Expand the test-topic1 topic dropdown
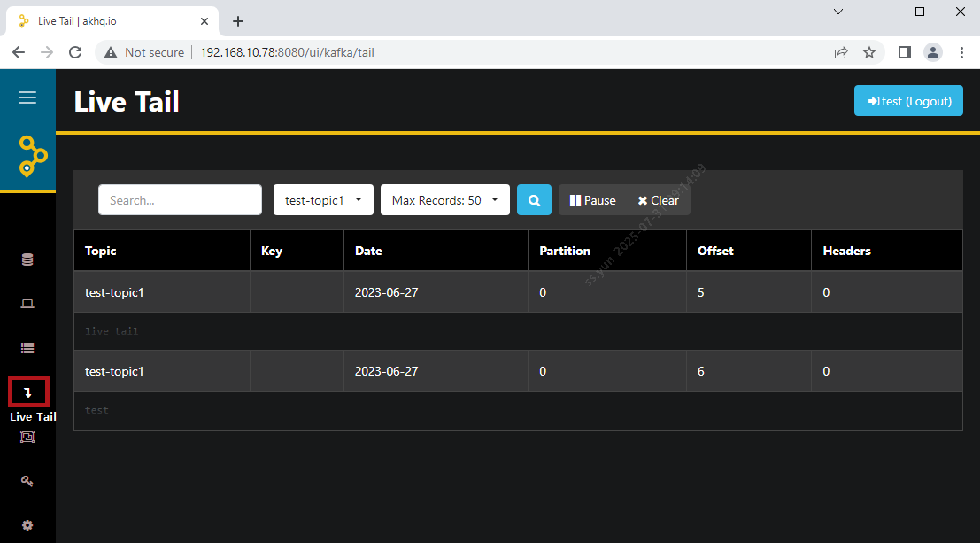 click(x=323, y=200)
